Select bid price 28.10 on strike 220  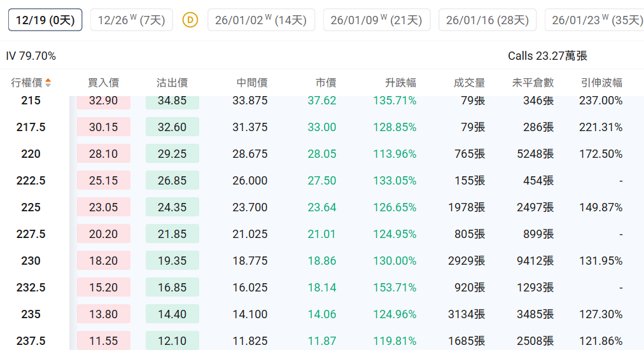pyautogui.click(x=103, y=154)
